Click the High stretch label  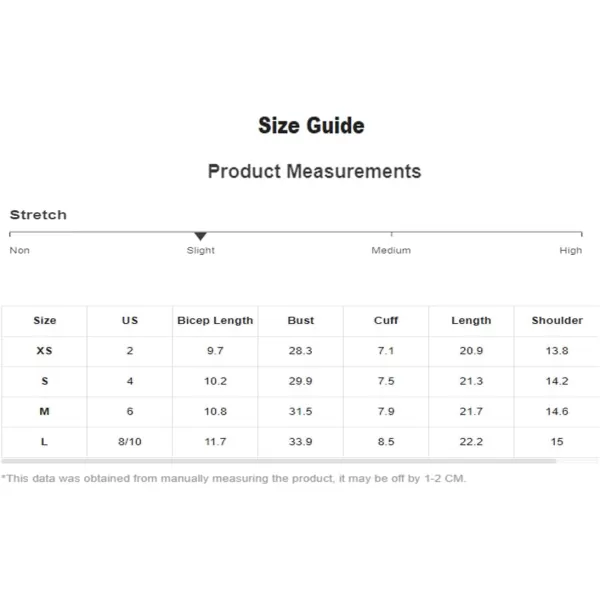point(571,251)
